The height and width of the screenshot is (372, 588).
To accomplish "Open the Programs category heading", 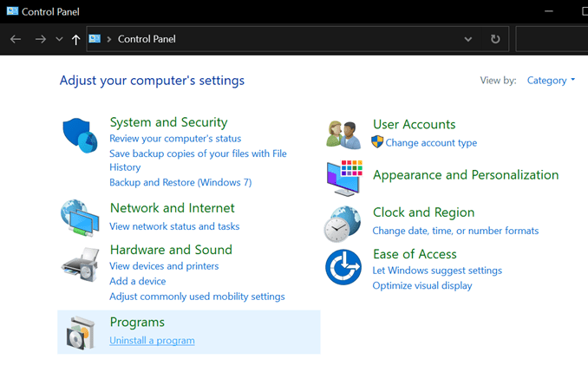I will tap(137, 322).
